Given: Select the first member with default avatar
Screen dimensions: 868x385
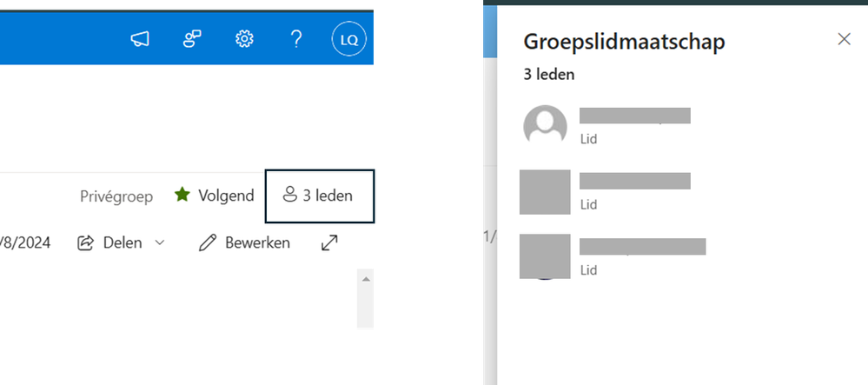Looking at the screenshot, I should coord(546,127).
